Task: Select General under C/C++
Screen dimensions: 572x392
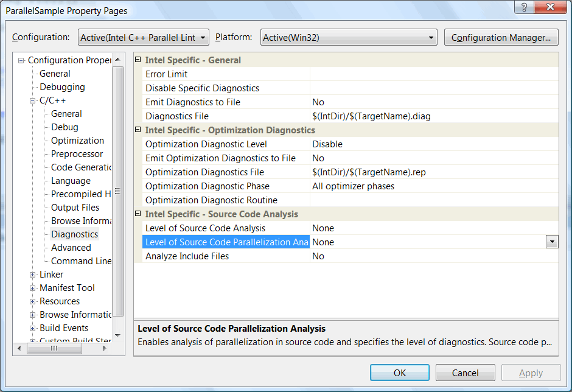Action: 66,113
